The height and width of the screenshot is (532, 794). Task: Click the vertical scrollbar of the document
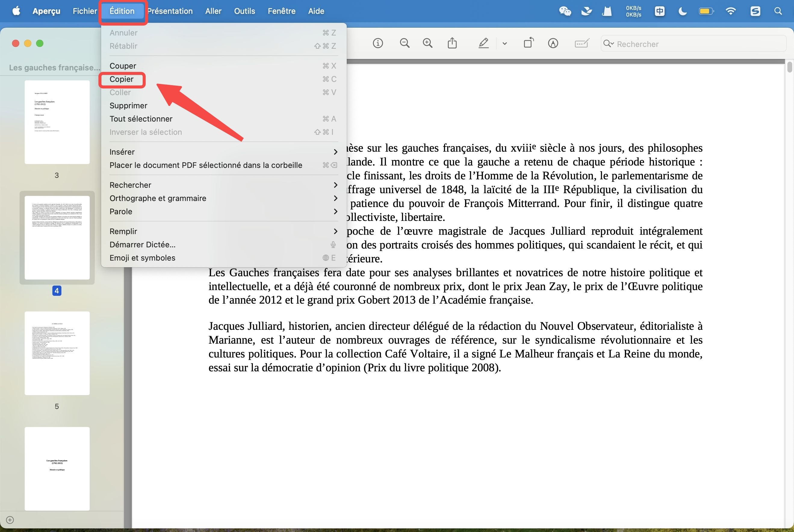[789, 67]
